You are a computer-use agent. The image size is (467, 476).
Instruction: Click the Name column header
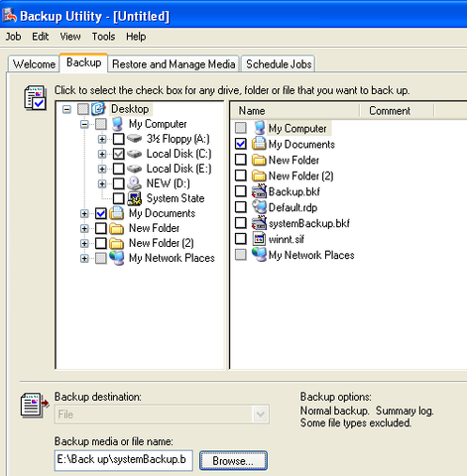[294, 111]
